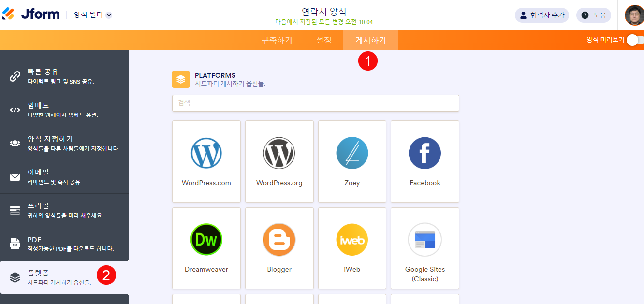Select the Zoey platform icon
The image size is (644, 304).
click(352, 153)
